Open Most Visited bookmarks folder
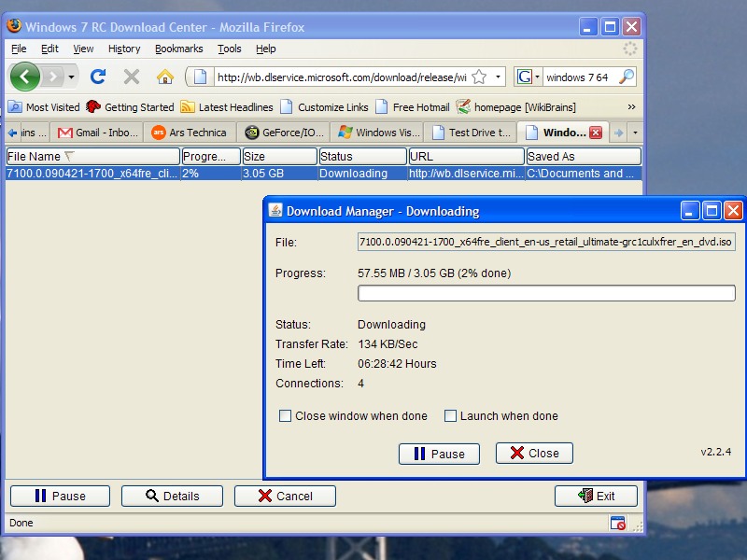Screen dimensions: 747x560 pyautogui.click(x=44, y=107)
